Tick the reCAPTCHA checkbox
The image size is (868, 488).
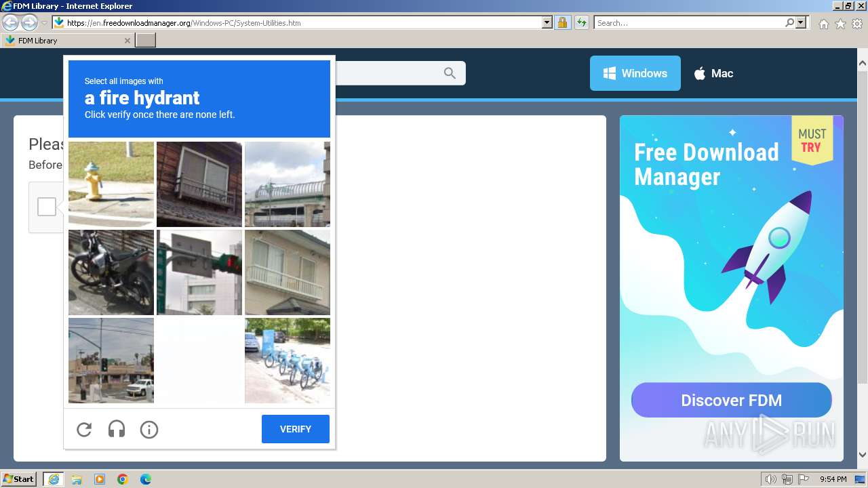(x=47, y=207)
